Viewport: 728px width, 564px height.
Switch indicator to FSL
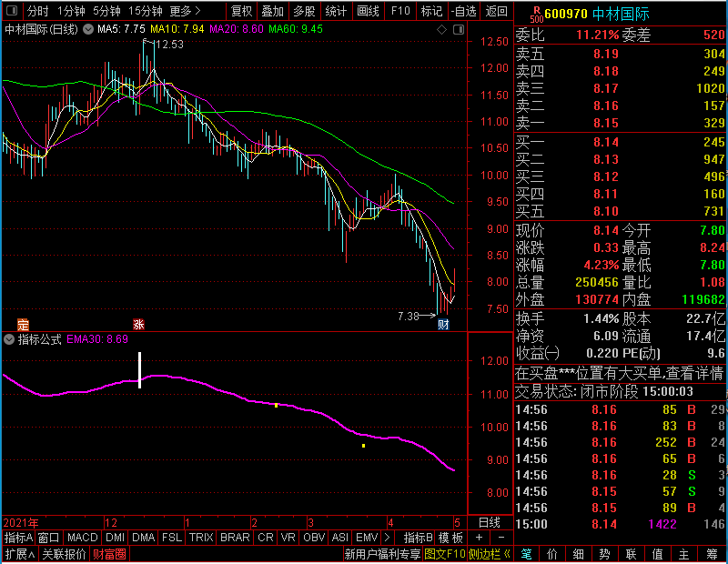point(172,538)
